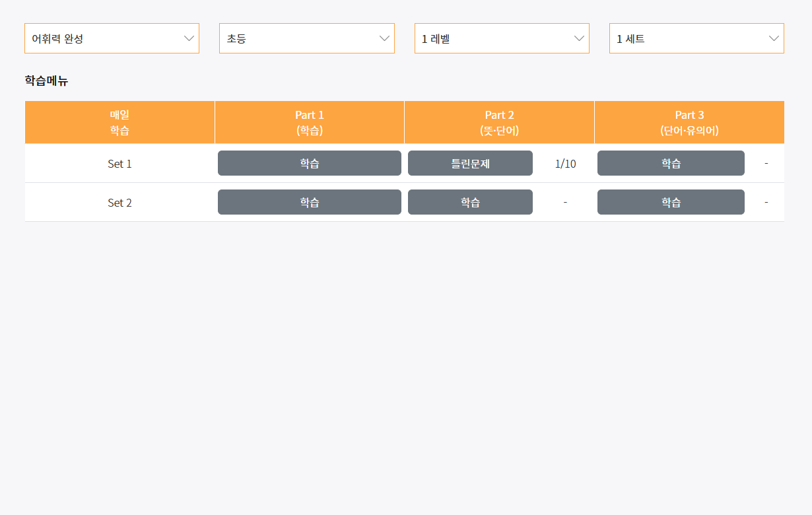Click the Part 3 (단어·유의어) header
The width and height of the screenshot is (812, 515).
689,122
